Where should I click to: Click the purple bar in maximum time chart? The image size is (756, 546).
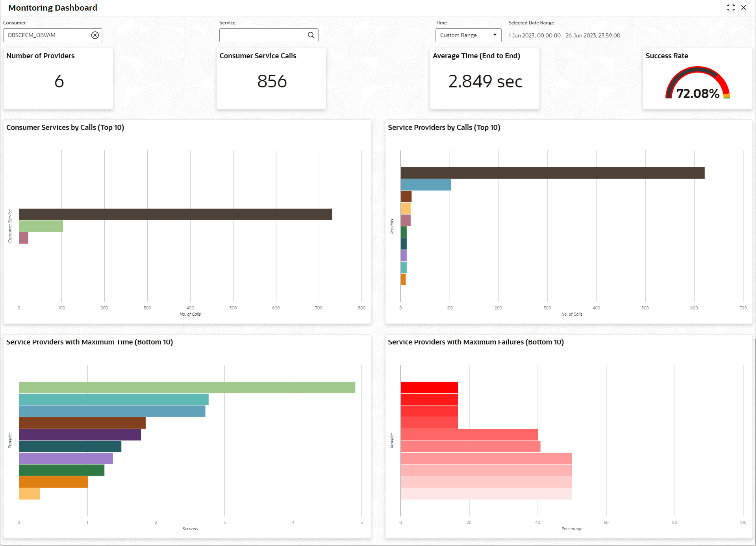(80, 435)
